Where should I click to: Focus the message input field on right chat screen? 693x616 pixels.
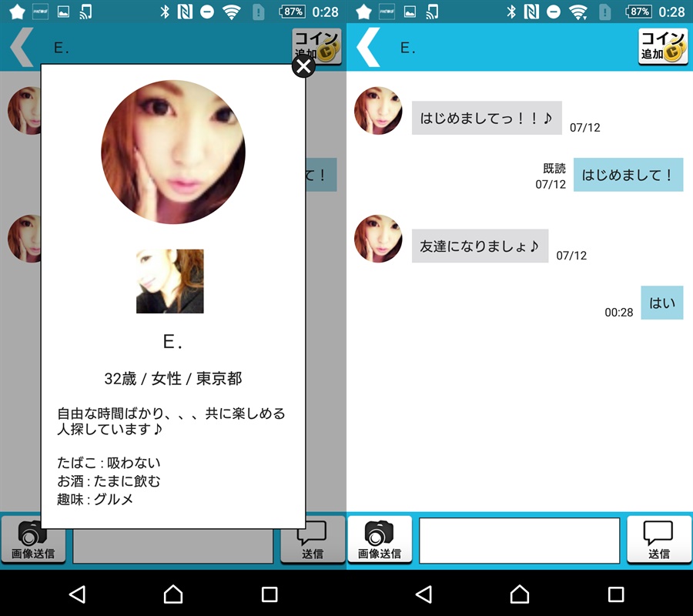(520, 540)
